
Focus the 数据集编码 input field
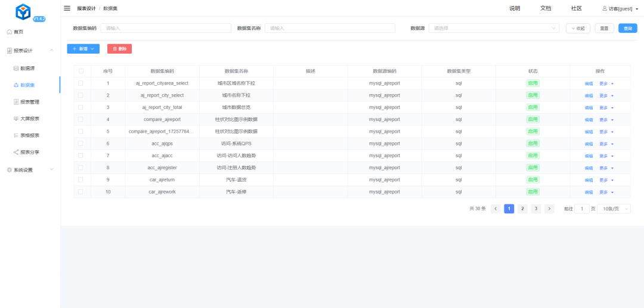[x=166, y=28]
